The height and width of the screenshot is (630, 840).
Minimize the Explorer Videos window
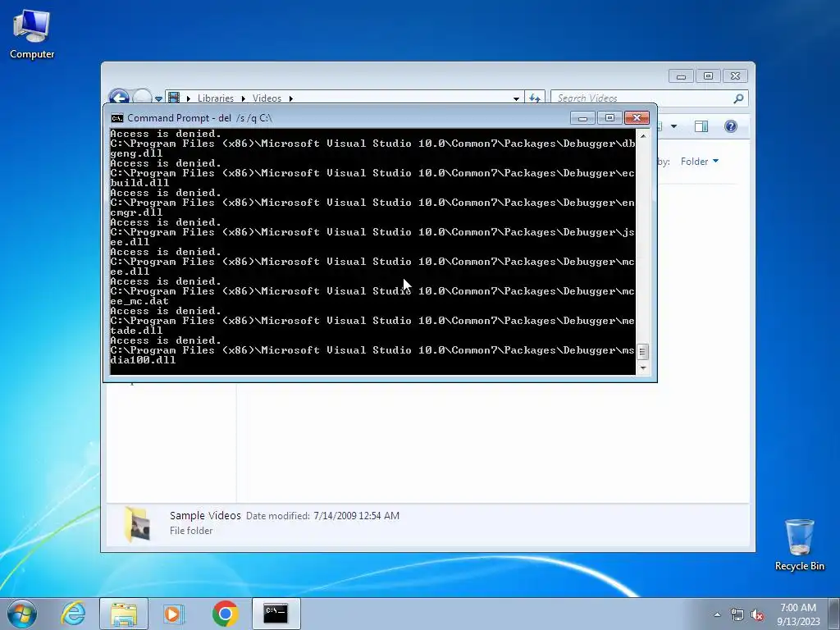(x=681, y=76)
